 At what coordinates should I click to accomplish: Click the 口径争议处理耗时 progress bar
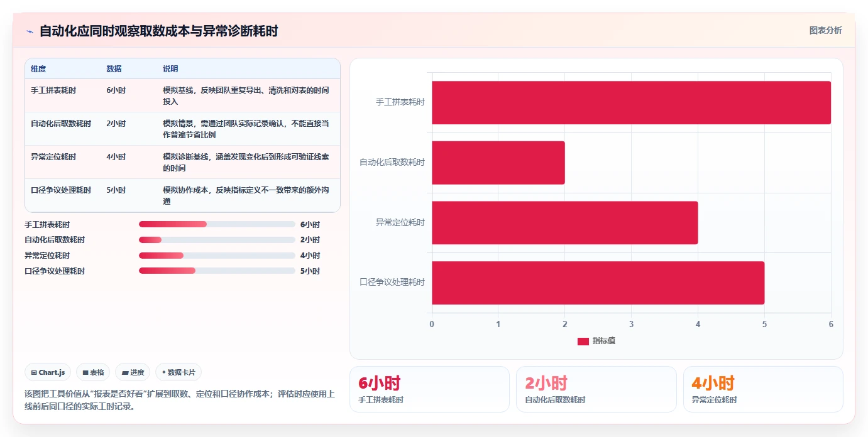coord(217,271)
